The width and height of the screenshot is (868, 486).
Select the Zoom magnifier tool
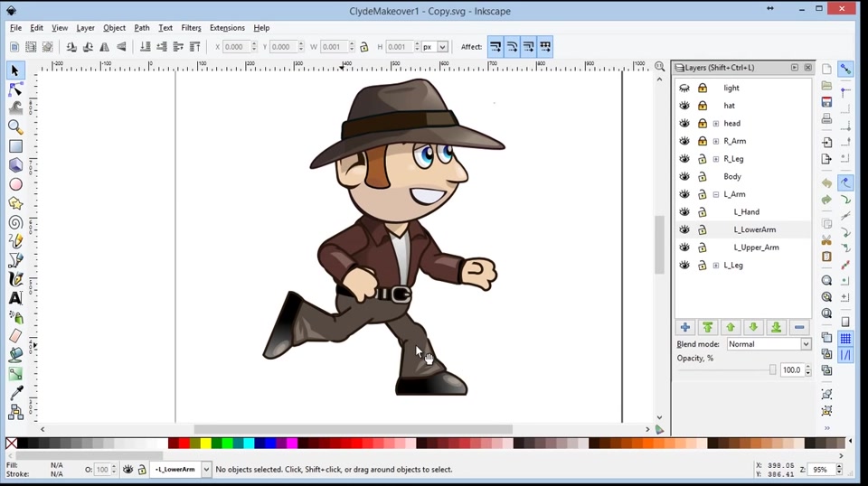click(x=15, y=127)
